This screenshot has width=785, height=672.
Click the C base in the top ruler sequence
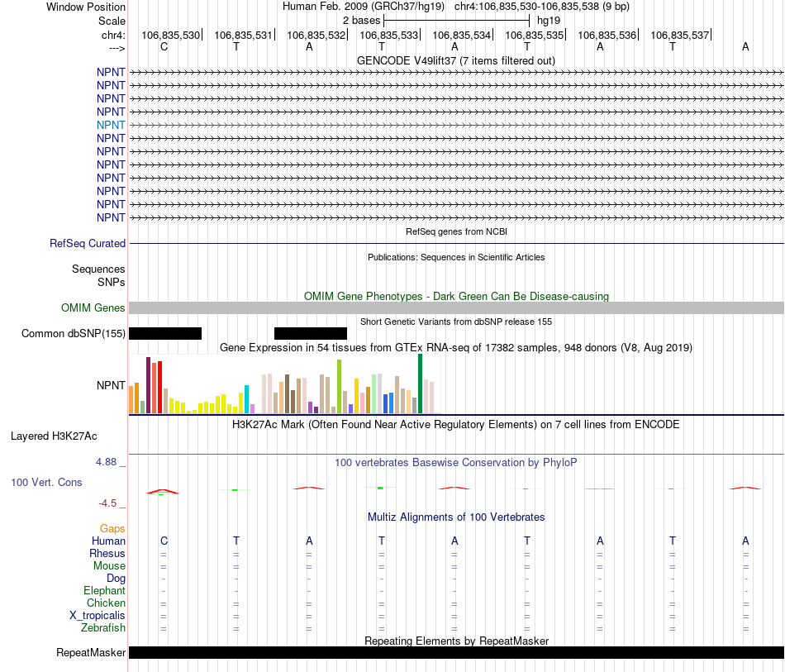tap(164, 46)
